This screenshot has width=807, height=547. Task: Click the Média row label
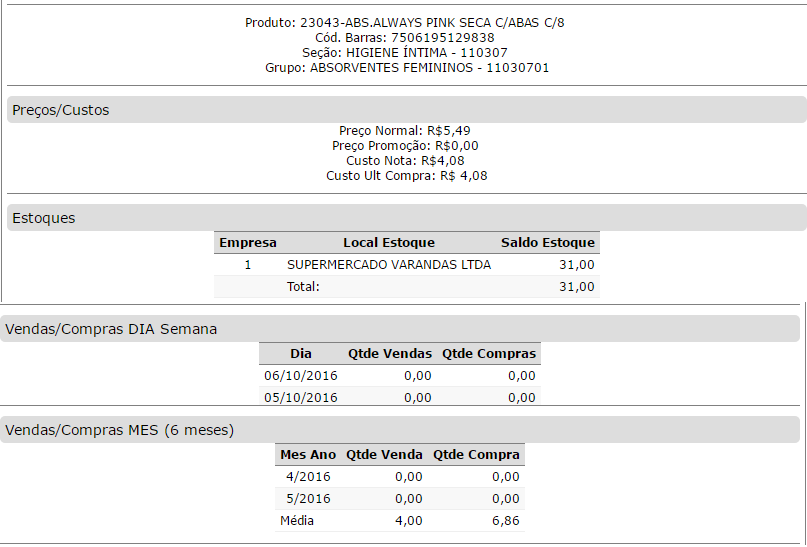(298, 521)
